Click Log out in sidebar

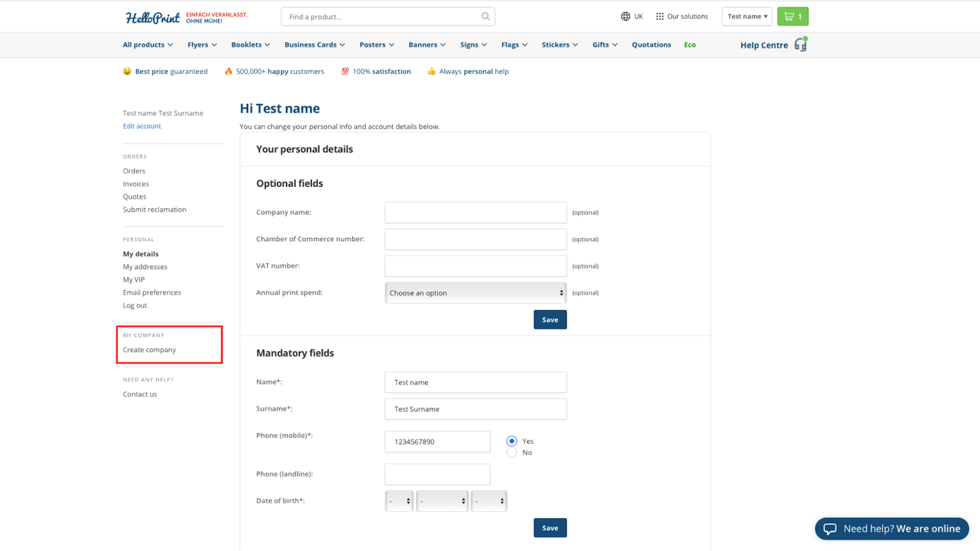135,305
